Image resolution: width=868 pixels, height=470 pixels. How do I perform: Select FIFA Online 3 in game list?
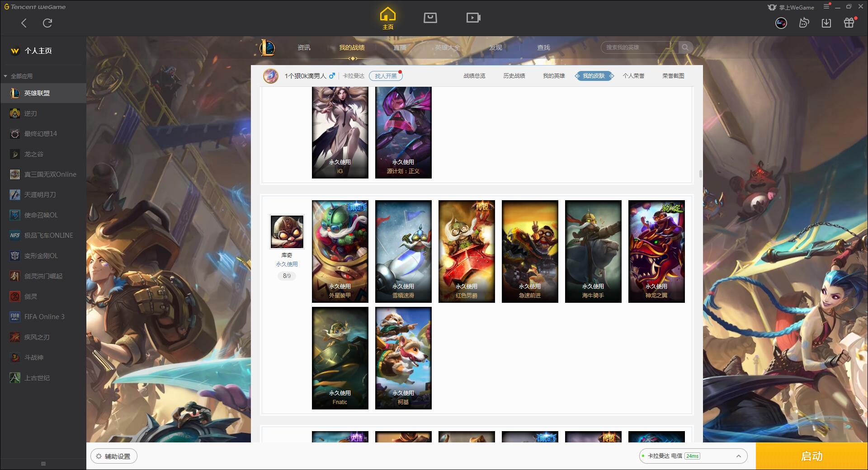tap(43, 317)
